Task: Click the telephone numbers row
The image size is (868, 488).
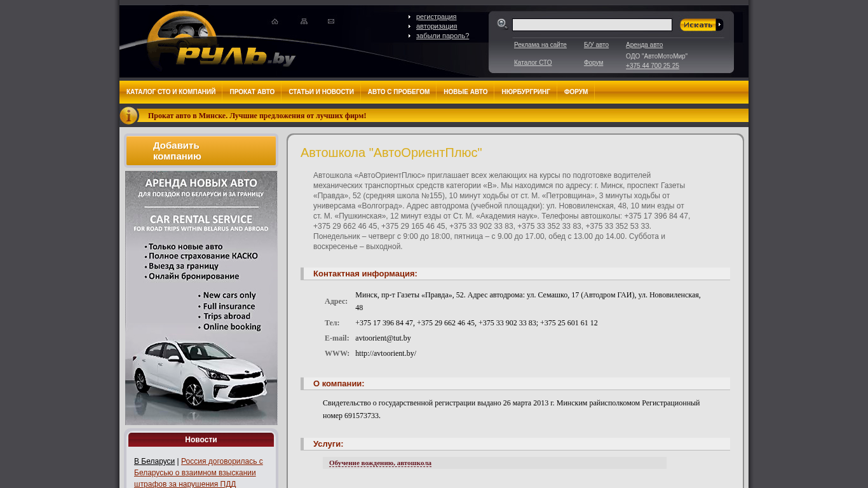Action: 477,323
